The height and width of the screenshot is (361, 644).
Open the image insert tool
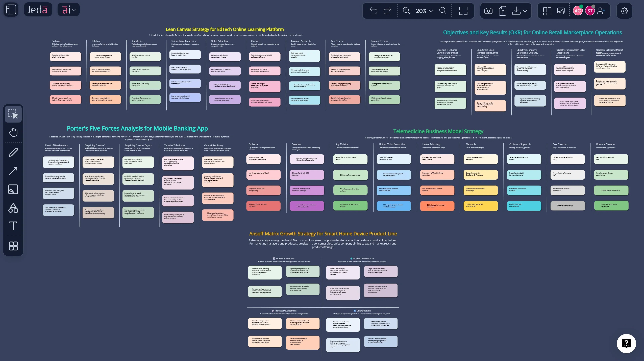[x=13, y=189]
